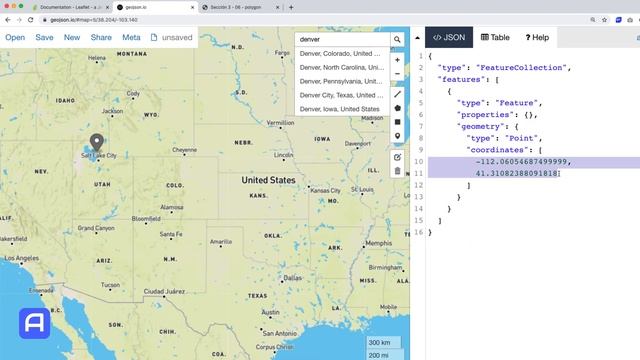Open the Meta menu
The width and height of the screenshot is (640, 360).
(131, 38)
